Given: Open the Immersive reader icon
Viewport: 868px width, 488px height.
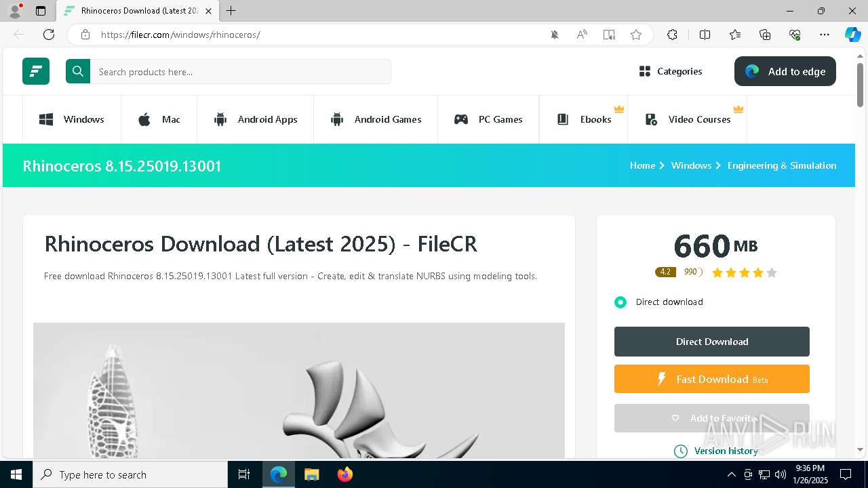Looking at the screenshot, I should (x=609, y=35).
